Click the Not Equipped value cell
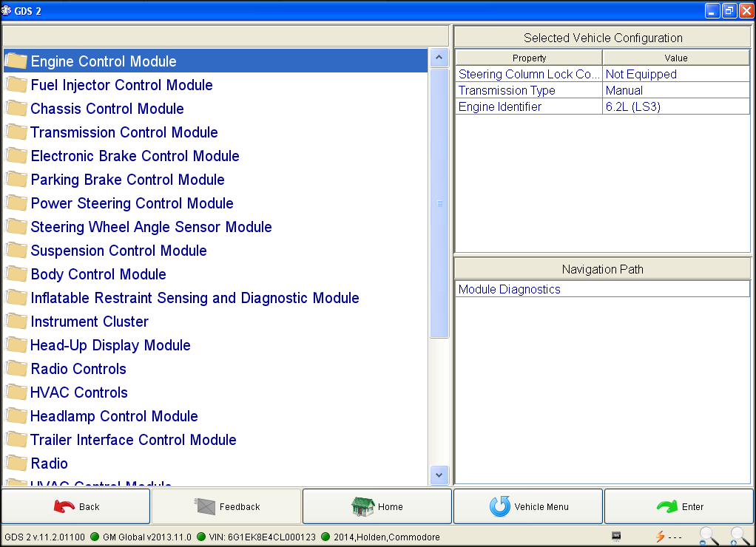 [x=676, y=74]
